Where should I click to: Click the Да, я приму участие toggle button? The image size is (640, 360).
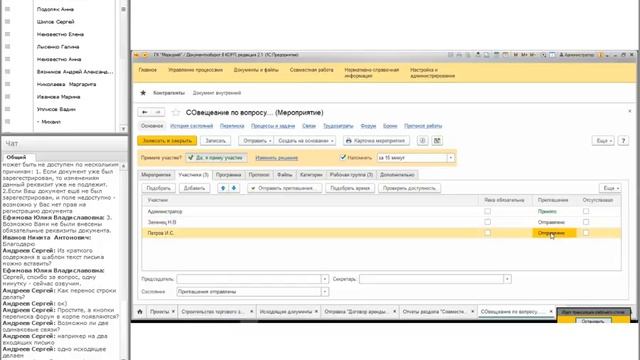point(216,158)
